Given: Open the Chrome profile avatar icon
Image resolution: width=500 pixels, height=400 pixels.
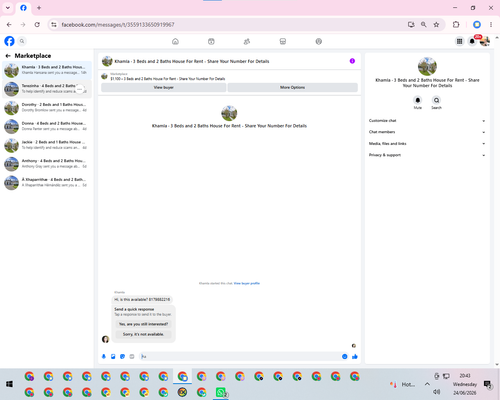Looking at the screenshot, I should click(477, 24).
